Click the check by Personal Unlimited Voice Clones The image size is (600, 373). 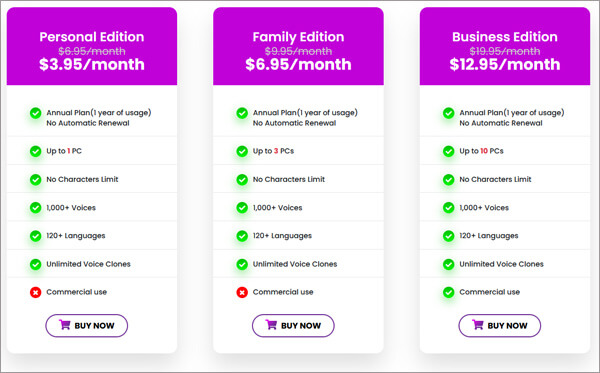point(36,264)
